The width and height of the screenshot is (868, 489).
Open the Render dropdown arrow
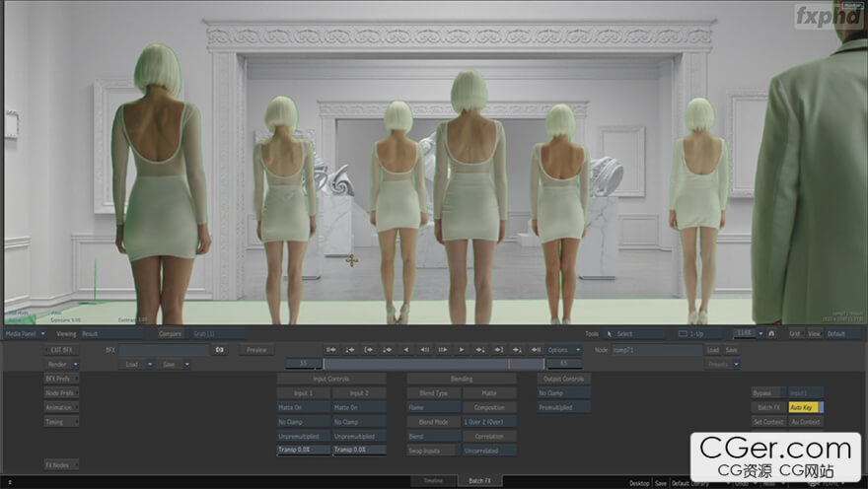click(x=75, y=364)
